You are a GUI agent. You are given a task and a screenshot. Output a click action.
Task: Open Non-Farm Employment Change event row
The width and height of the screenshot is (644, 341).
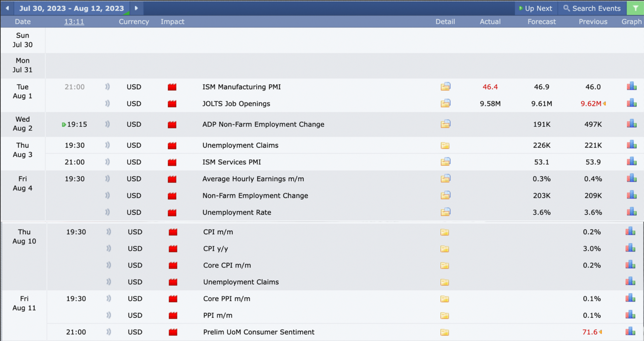coord(255,195)
